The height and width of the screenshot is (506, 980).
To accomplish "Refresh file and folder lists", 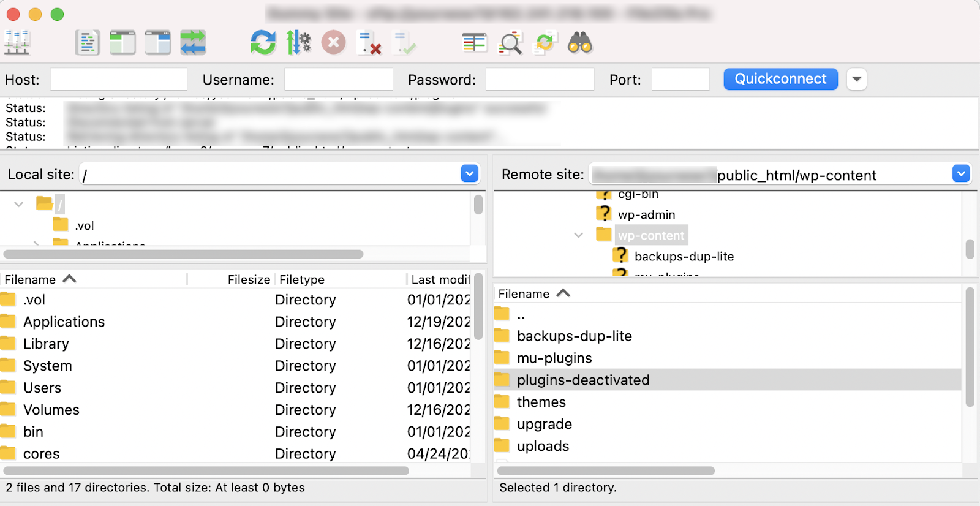I will coord(263,43).
